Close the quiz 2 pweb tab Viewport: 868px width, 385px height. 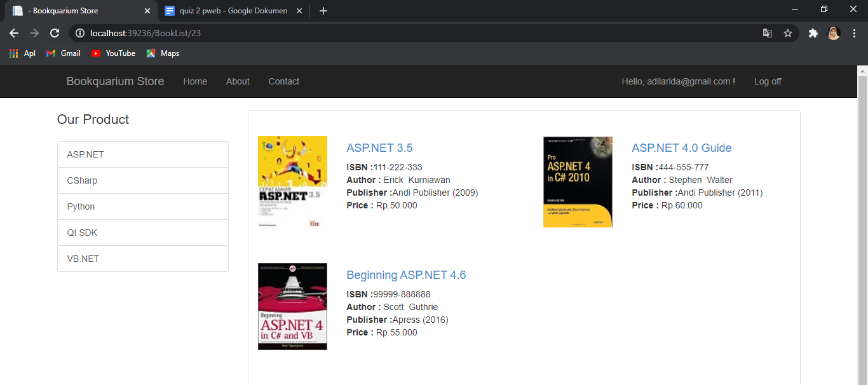click(x=299, y=11)
